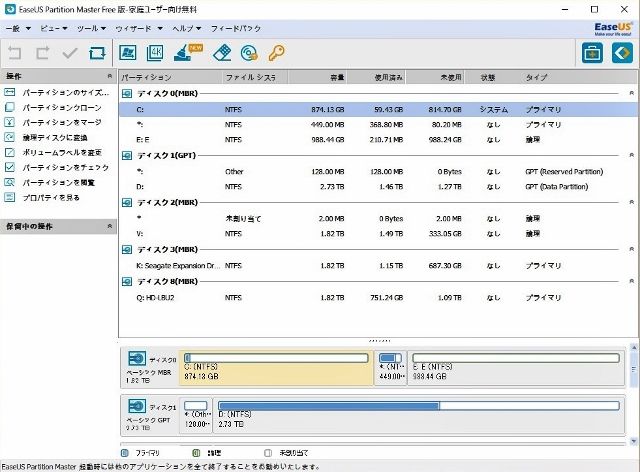Select the 未割り当て 2.00 MB row

coord(378,218)
